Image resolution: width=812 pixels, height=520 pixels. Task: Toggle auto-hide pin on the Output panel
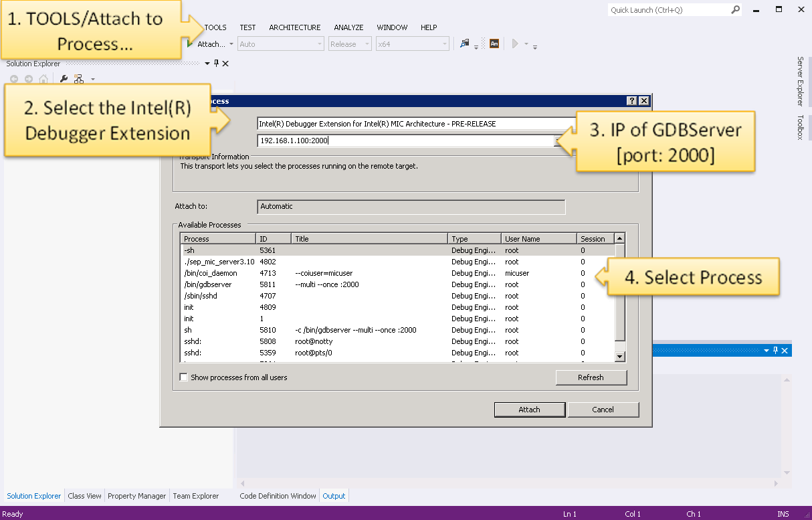click(776, 351)
